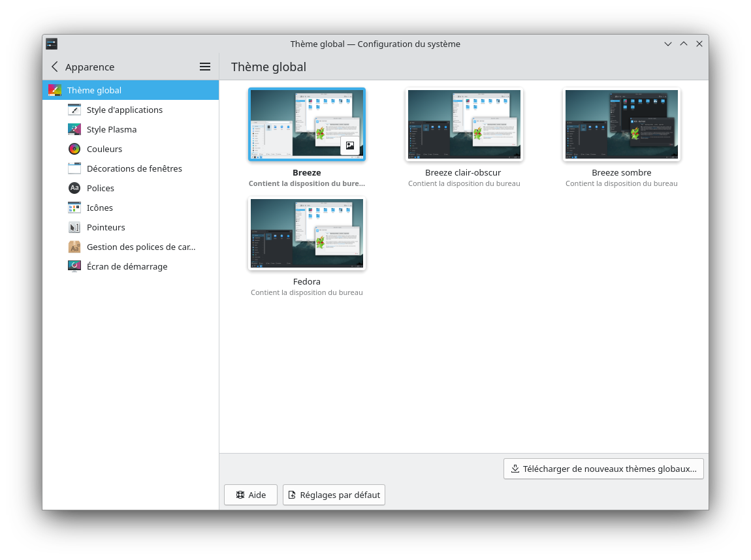751x560 pixels.
Task: Select the Thème global sidebar entry
Action: (x=131, y=90)
